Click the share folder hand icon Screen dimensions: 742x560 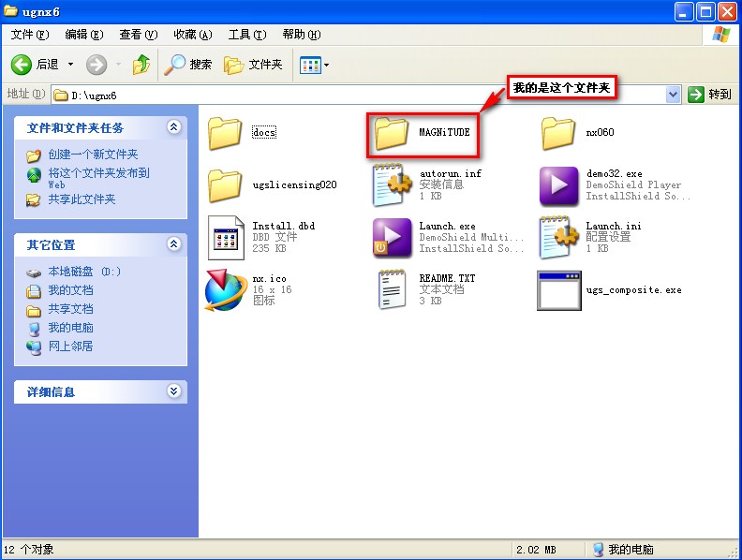(33, 200)
